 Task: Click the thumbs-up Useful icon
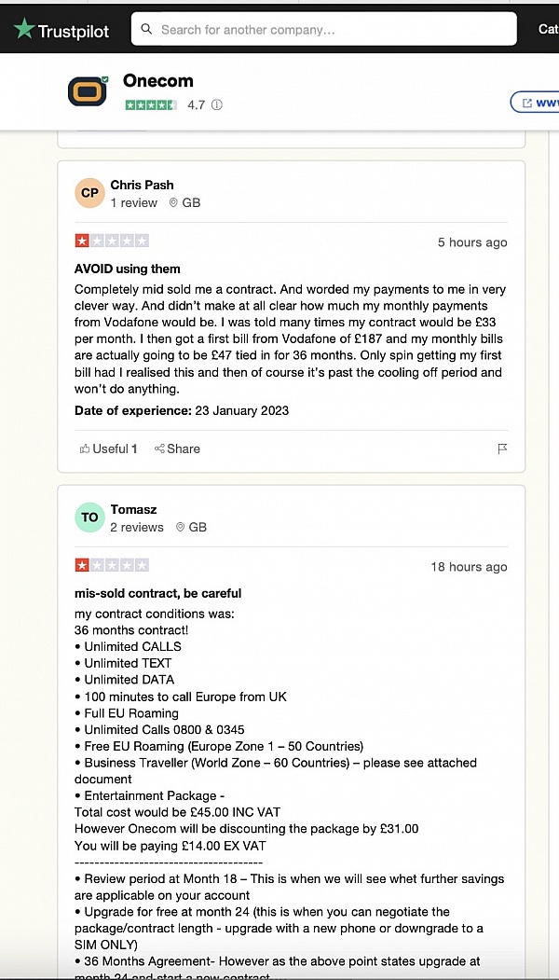[x=86, y=449]
